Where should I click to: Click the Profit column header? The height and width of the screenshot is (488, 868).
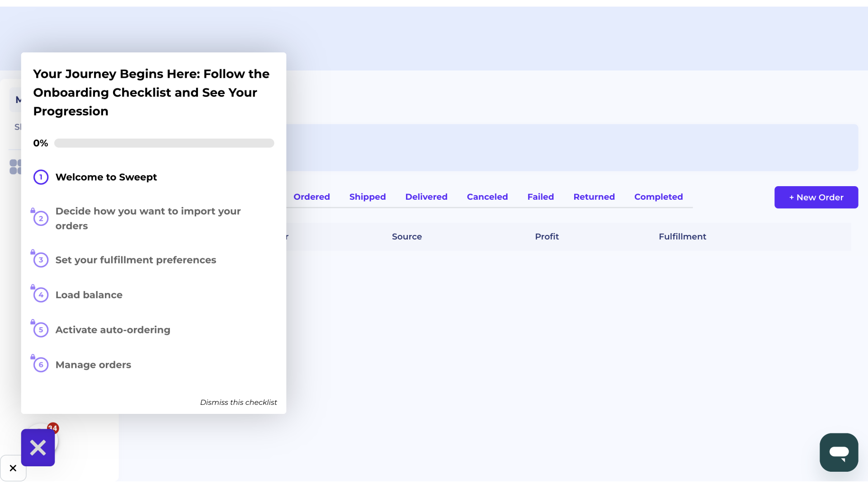(547, 237)
